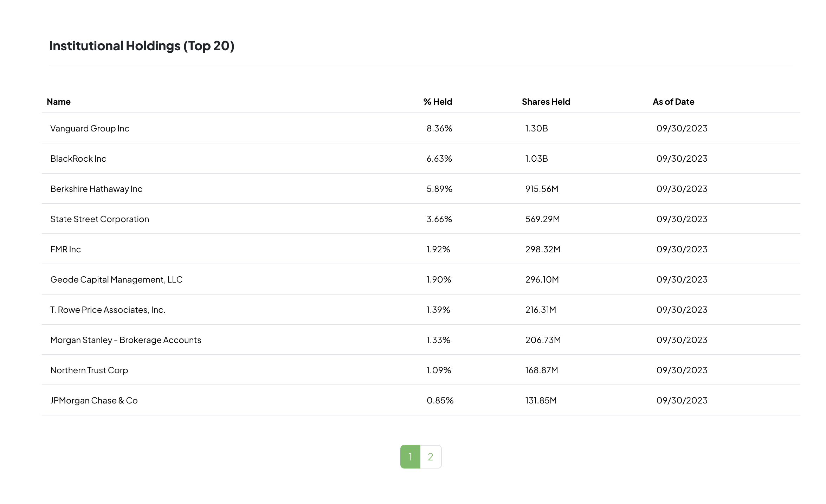Click the 1.92% held value
Viewport: 826px width, 504px height.
[438, 249]
